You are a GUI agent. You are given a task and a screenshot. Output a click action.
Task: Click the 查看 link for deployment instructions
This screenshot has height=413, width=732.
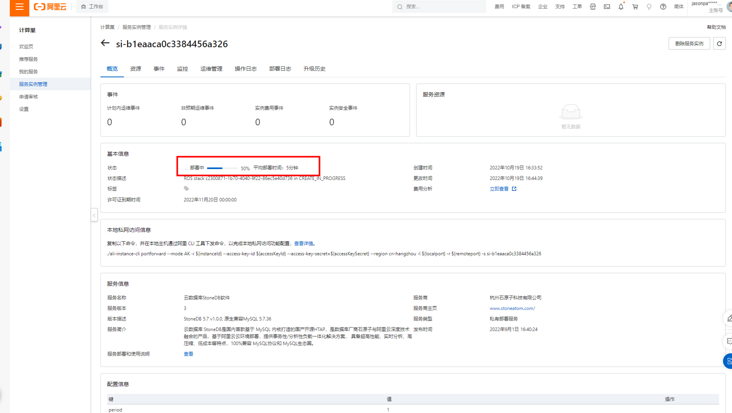click(188, 354)
